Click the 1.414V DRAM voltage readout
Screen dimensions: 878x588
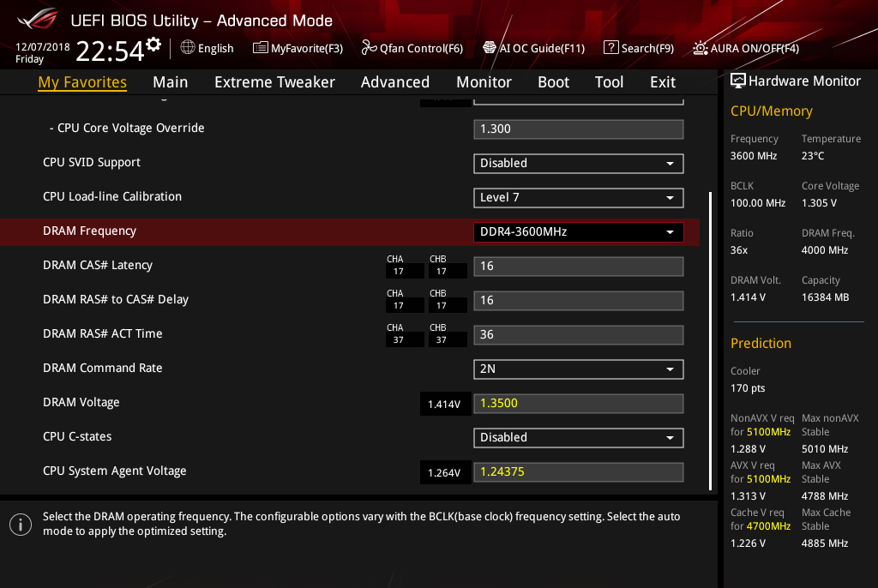tap(444, 405)
